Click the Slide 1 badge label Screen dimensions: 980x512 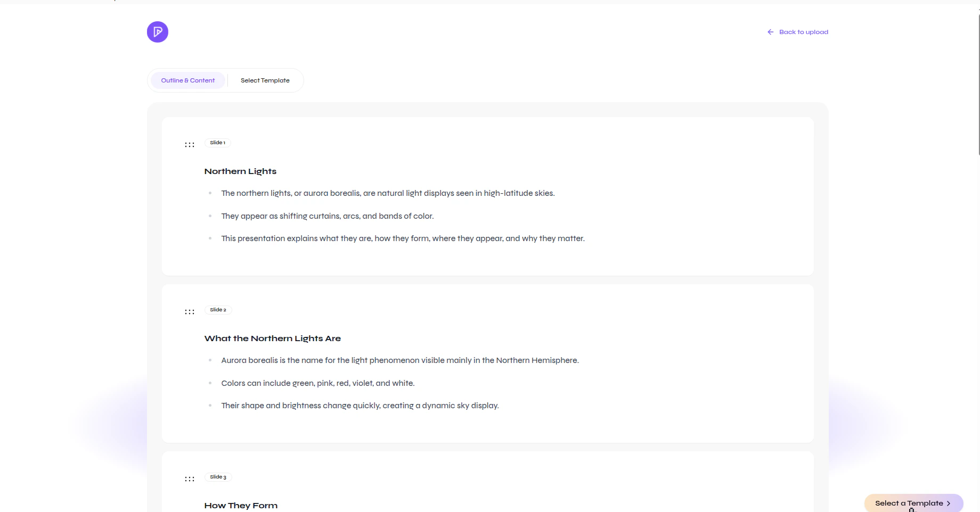(217, 142)
